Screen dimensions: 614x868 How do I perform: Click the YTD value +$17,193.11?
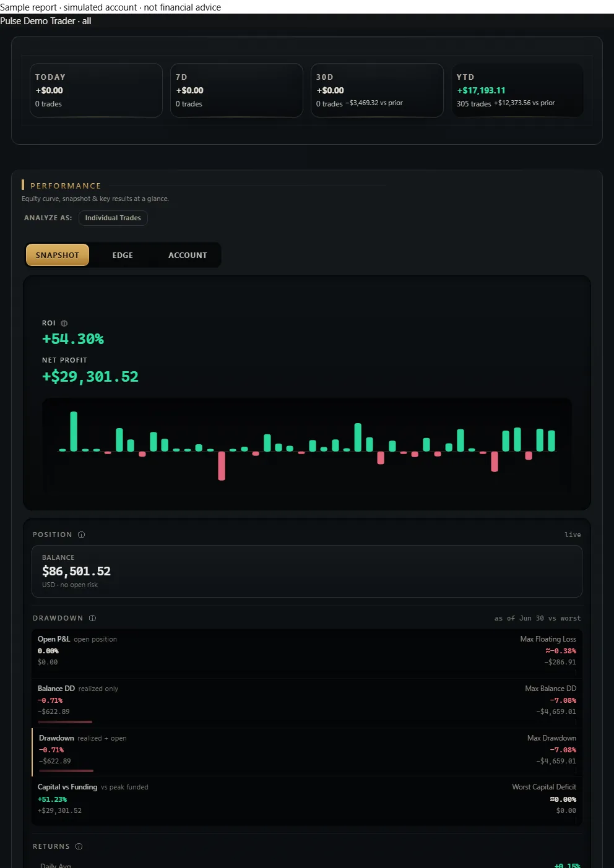tap(481, 90)
